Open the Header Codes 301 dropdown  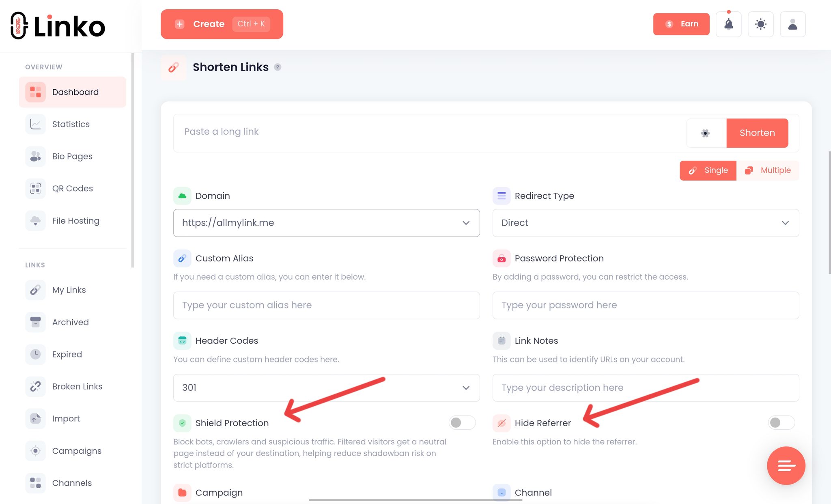[x=327, y=388]
